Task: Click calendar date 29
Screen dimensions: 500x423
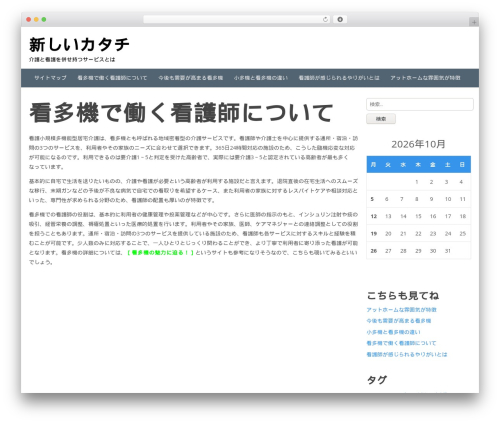Action: (x=418, y=251)
